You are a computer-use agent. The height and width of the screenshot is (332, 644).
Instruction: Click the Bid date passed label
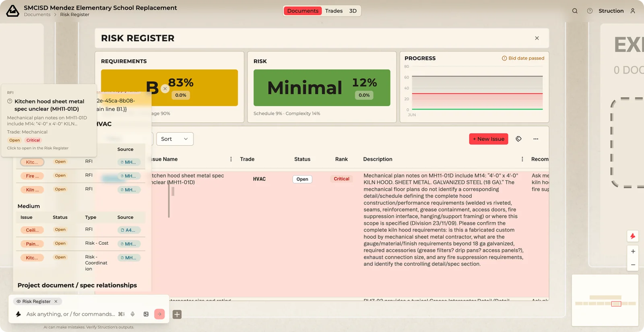pos(526,58)
